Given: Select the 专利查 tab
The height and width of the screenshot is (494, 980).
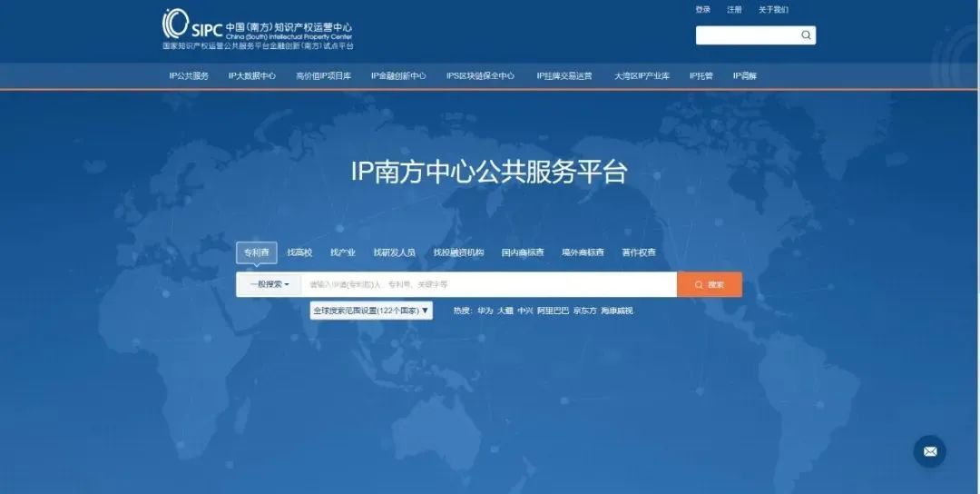Looking at the screenshot, I should (256, 252).
